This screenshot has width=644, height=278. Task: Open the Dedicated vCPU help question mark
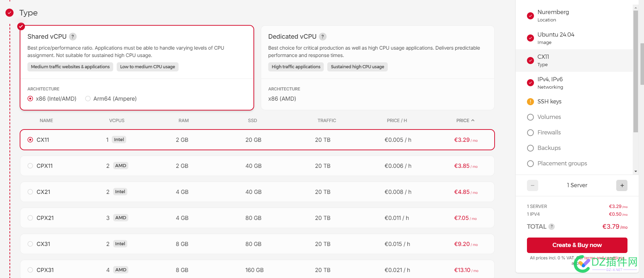(323, 37)
